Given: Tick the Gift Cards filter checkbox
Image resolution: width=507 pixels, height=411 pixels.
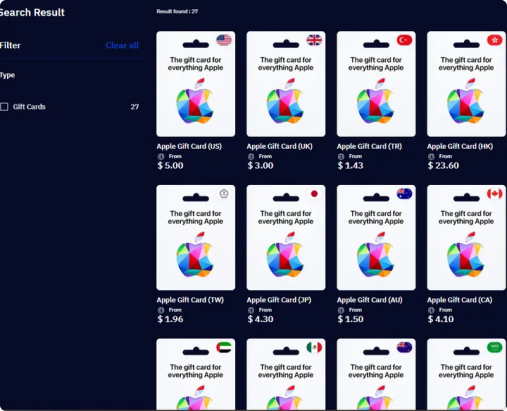Looking at the screenshot, I should tap(4, 107).
